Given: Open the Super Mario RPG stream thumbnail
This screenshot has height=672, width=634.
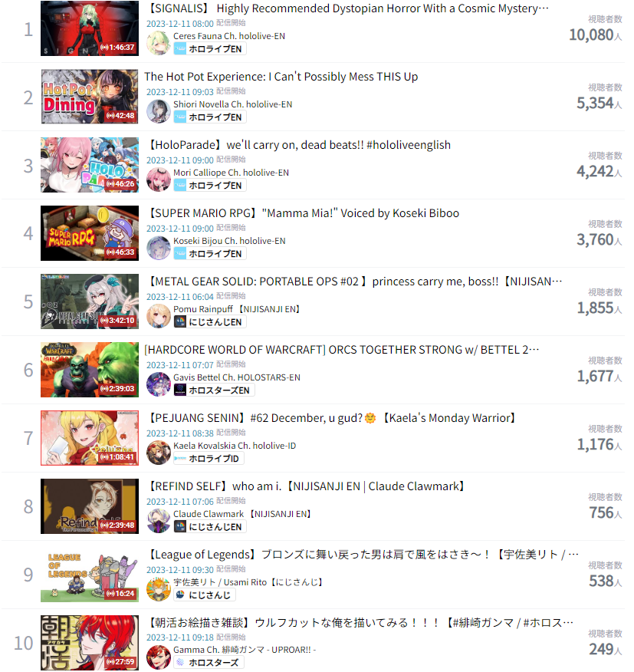Looking at the screenshot, I should pyautogui.click(x=90, y=233).
